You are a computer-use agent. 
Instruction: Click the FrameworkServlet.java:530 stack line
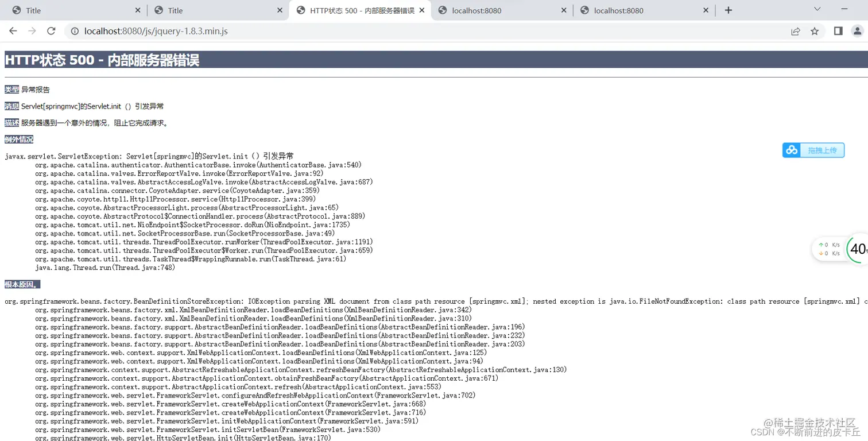coord(208,430)
